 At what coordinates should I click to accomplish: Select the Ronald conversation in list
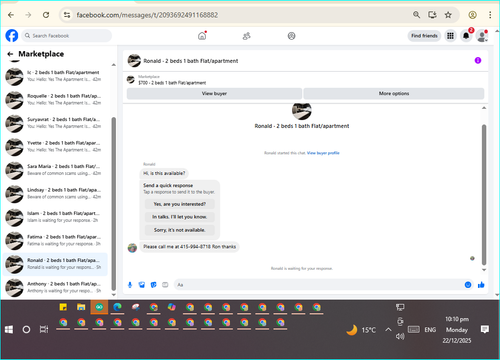click(55, 264)
